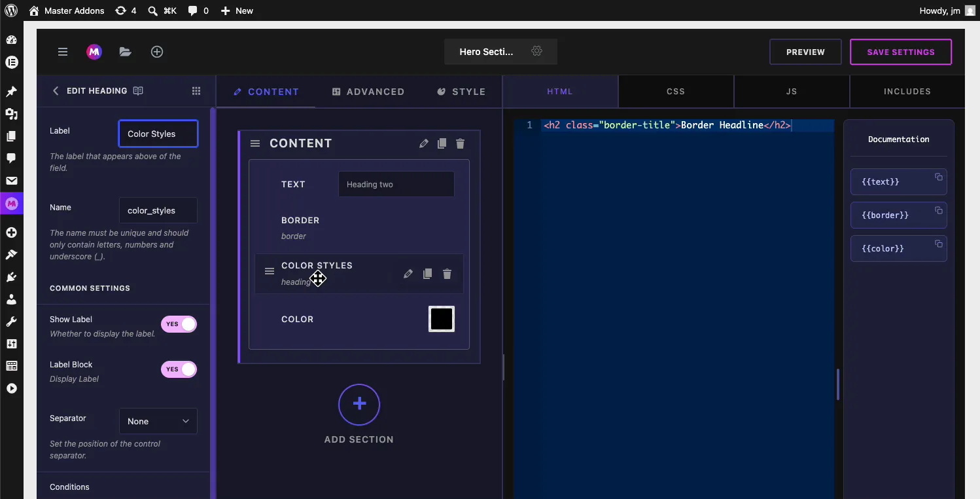Select the BORDER control row
The height and width of the screenshot is (499, 980).
(x=359, y=227)
